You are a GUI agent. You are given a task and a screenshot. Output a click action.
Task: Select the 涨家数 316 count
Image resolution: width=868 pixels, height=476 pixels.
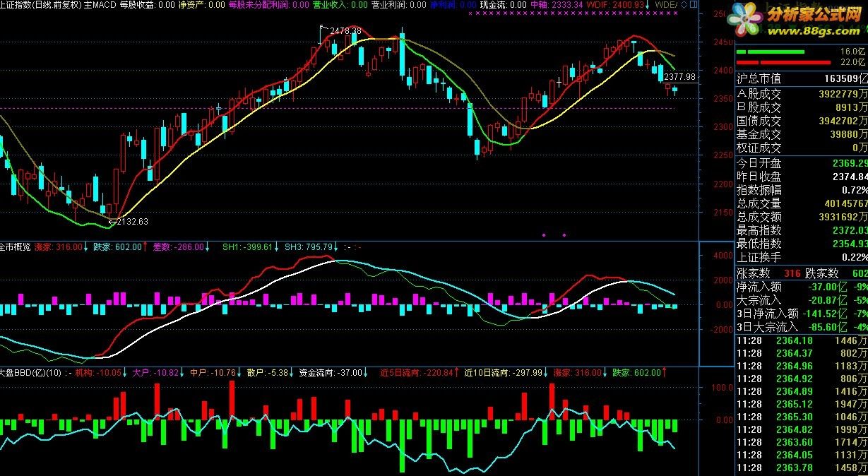(767, 273)
